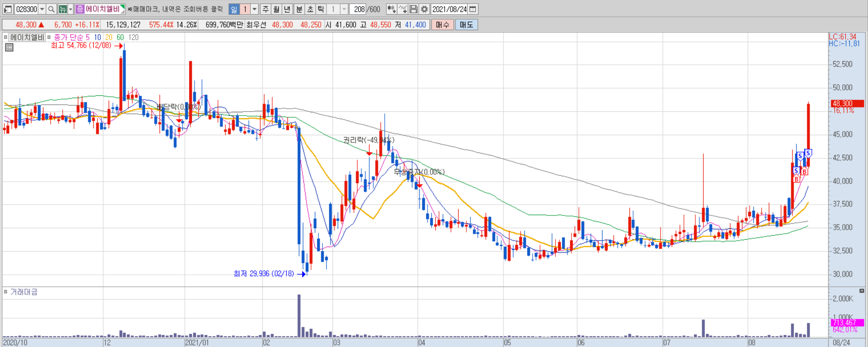The height and width of the screenshot is (347, 868).
Task: Click the 에이치엘비 stock name box
Action: coord(100,9)
